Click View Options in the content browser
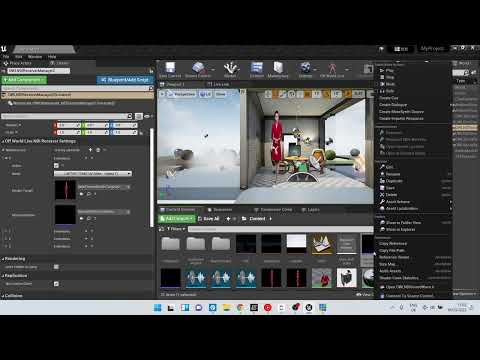Viewport: 480px width, 360px height. click(364, 294)
